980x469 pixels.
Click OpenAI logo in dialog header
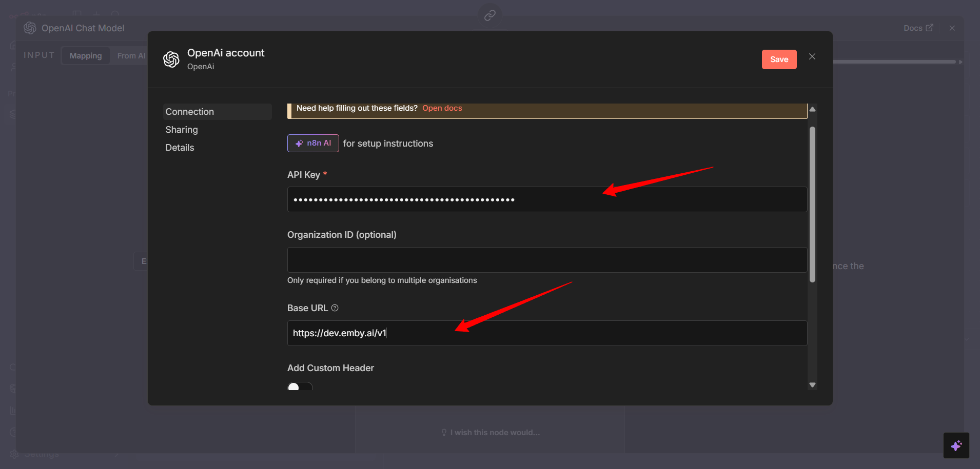[171, 59]
